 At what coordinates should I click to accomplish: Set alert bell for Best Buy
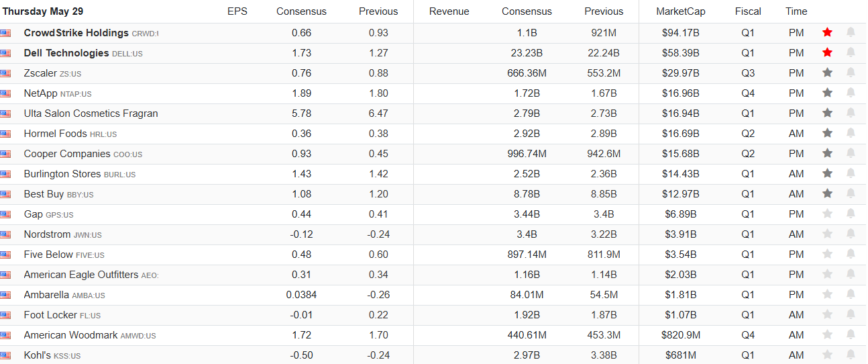point(851,193)
